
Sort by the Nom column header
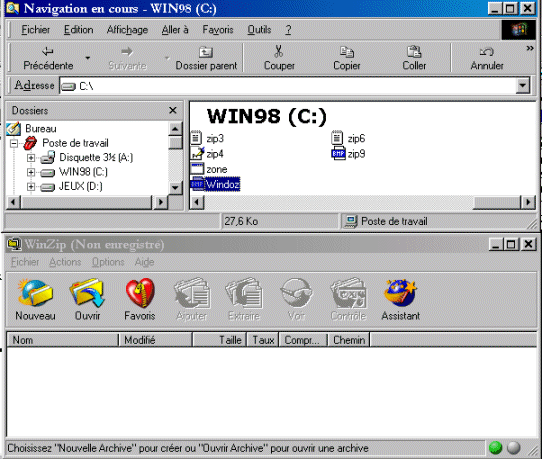coord(63,340)
